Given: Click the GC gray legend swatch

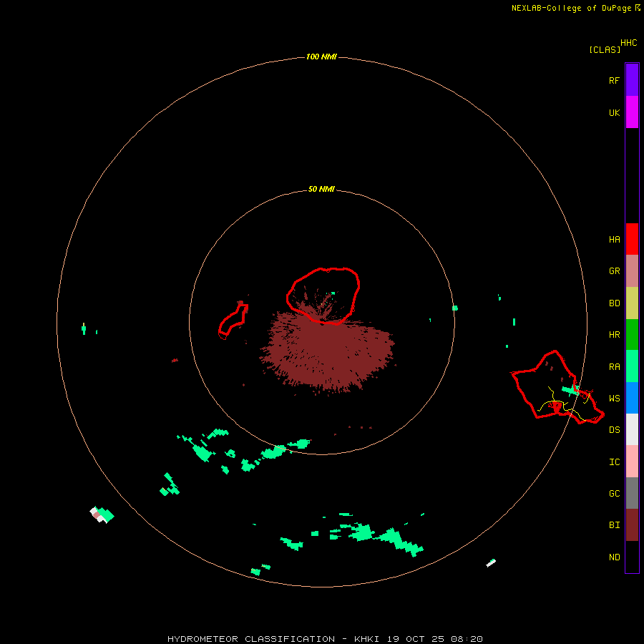Looking at the screenshot, I should coord(632,493).
